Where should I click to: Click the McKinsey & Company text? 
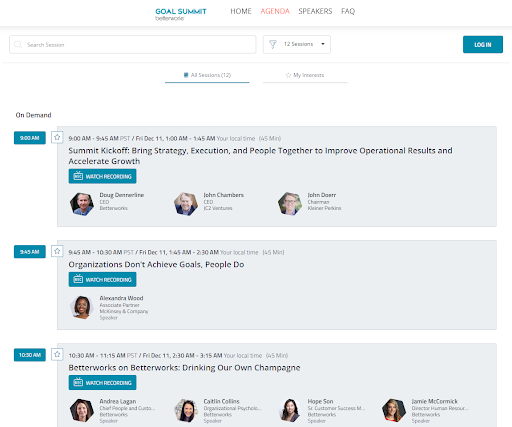pos(124,311)
